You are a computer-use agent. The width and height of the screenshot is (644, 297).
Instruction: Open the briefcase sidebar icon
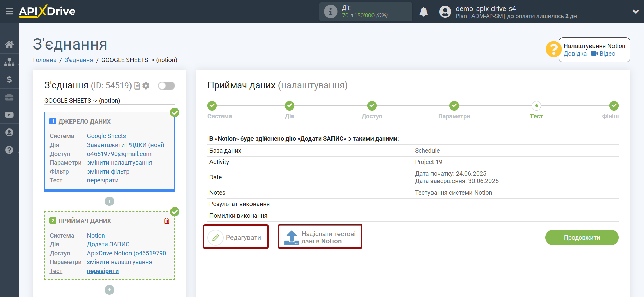[x=9, y=97]
